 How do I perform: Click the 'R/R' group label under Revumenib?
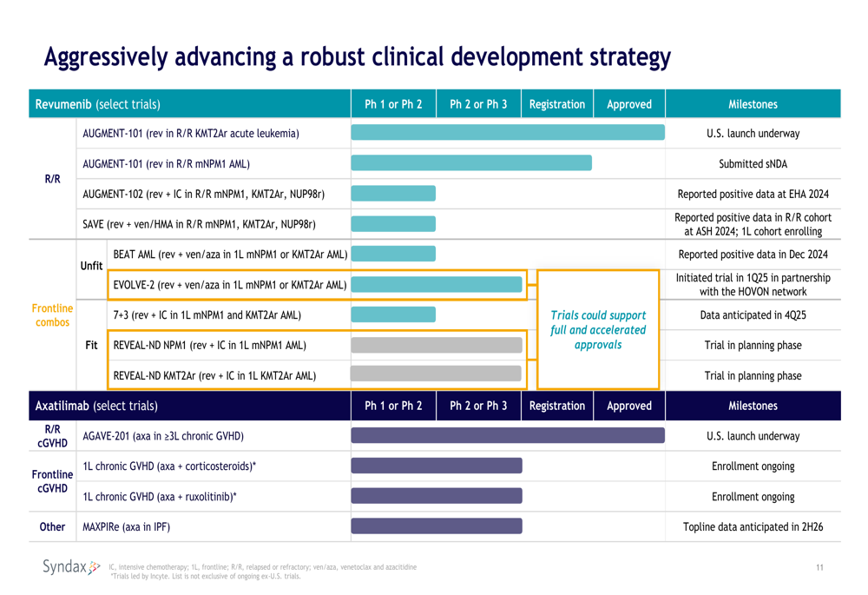click(53, 179)
